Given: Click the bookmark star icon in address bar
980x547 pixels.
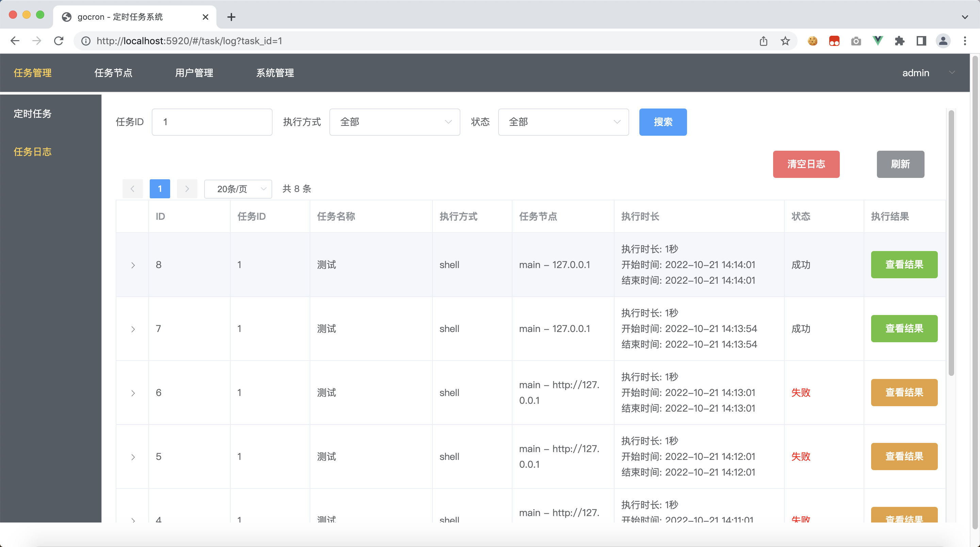Looking at the screenshot, I should (785, 41).
